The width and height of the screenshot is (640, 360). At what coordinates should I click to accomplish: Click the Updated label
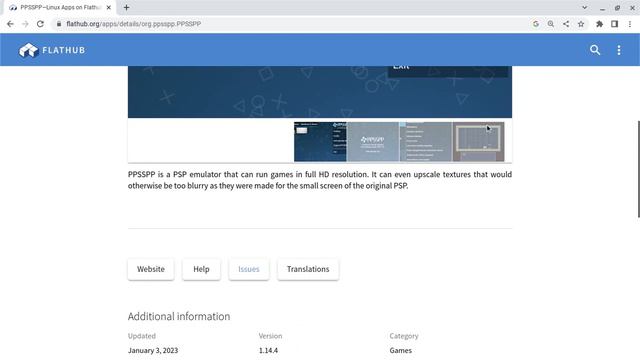click(142, 336)
